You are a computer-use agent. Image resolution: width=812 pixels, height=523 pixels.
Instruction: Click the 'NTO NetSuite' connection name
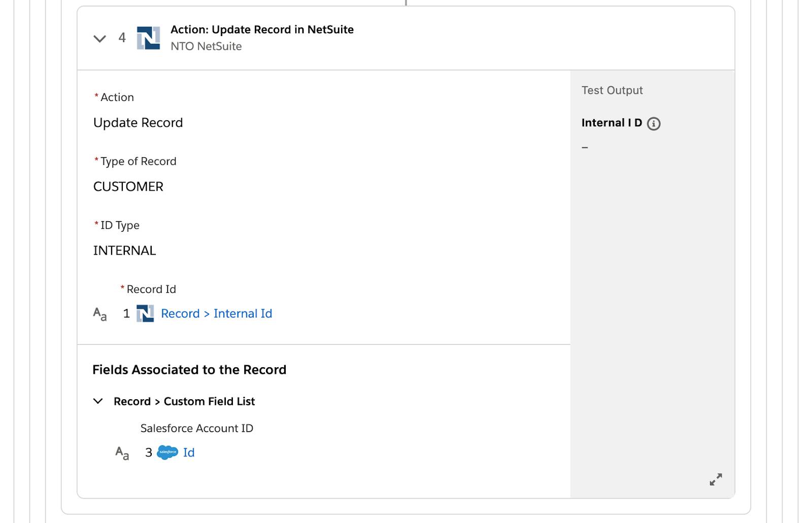(206, 46)
